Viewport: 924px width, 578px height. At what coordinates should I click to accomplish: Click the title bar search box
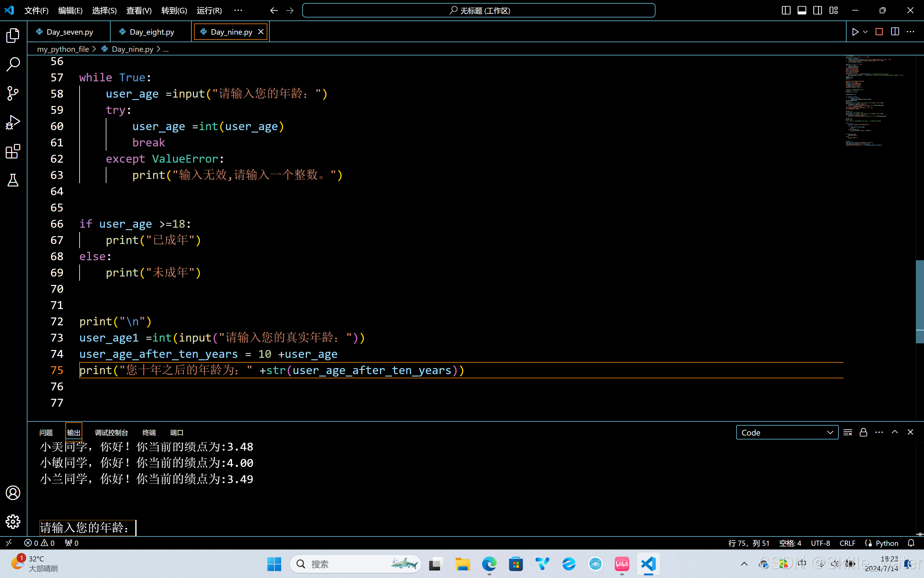pyautogui.click(x=479, y=11)
